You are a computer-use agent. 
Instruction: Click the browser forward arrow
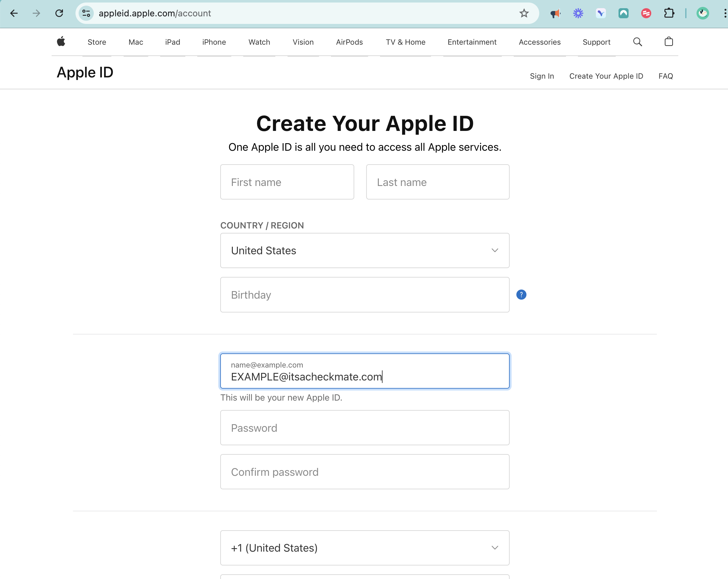[36, 13]
